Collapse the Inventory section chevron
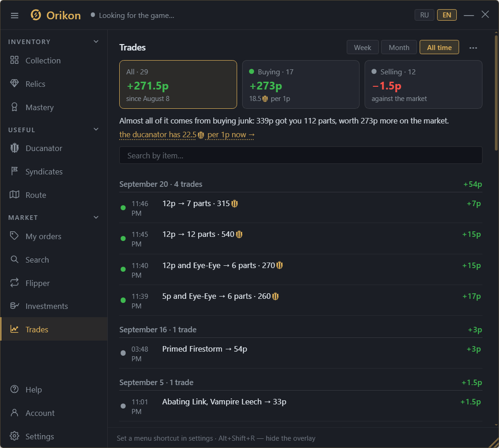Viewport: 499px width, 448px height. coord(96,42)
